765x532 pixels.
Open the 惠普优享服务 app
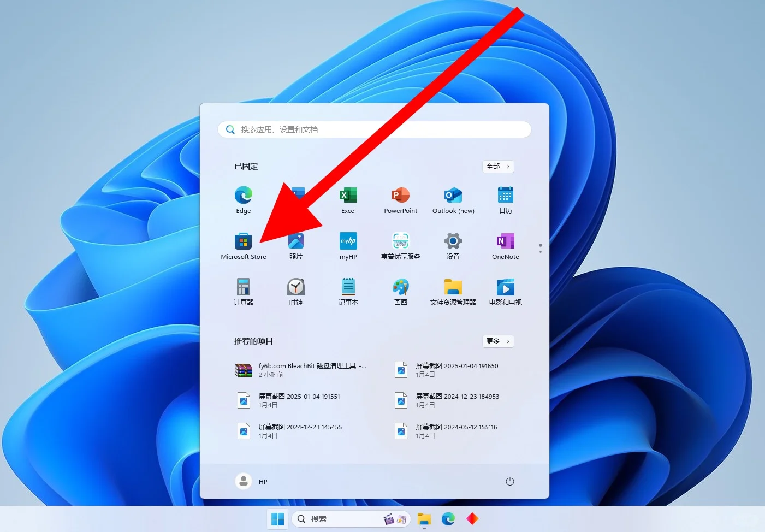tap(401, 246)
